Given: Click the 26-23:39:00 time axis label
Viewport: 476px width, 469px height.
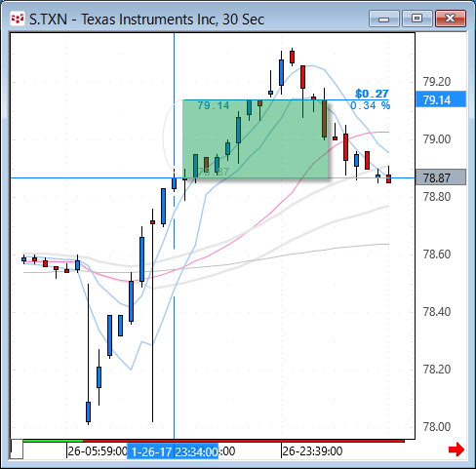Looking at the screenshot, I should pyautogui.click(x=312, y=451).
